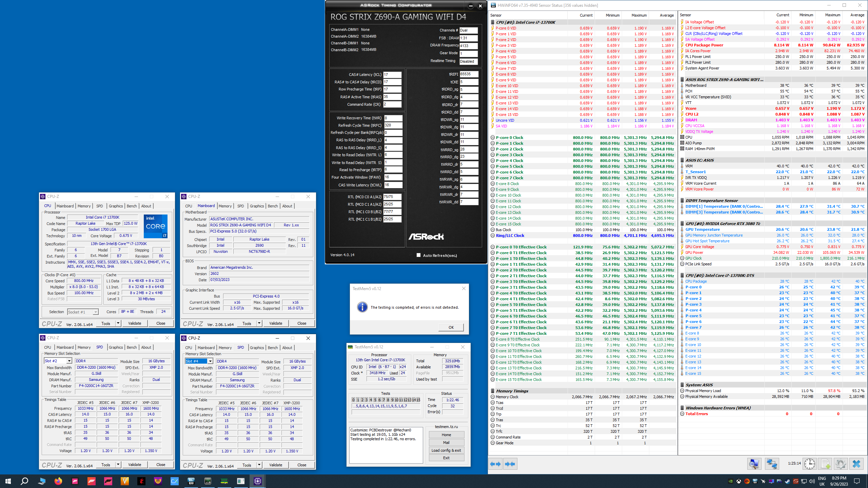This screenshot has width=868, height=488.
Task: Switch to CPU-Z purple chip taskbar icon
Action: (x=258, y=481)
